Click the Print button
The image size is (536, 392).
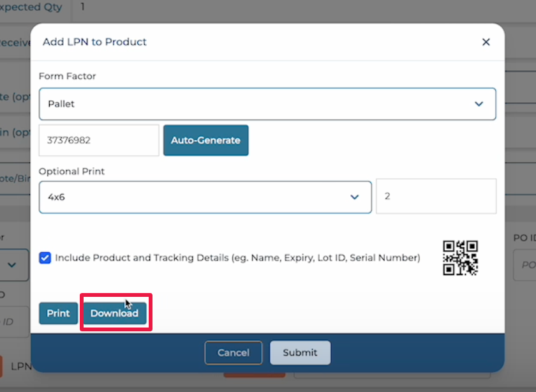[58, 313]
